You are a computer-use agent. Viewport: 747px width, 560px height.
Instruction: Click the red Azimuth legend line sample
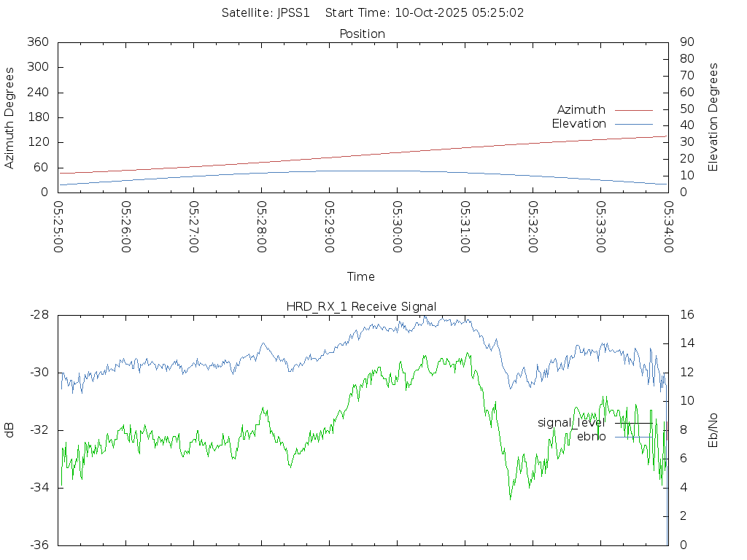pos(633,110)
